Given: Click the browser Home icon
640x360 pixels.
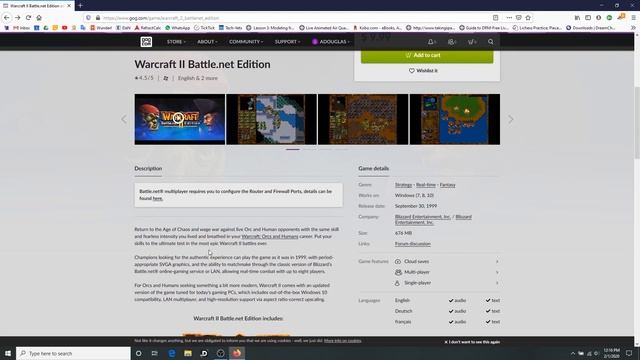Looking at the screenshot, I should pos(39,18).
